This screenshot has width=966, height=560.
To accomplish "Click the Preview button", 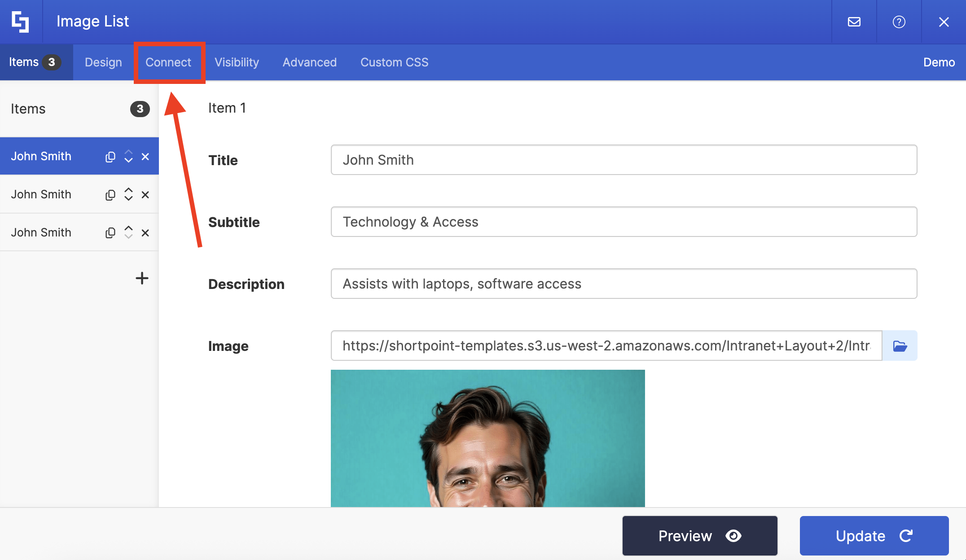I will [699, 536].
